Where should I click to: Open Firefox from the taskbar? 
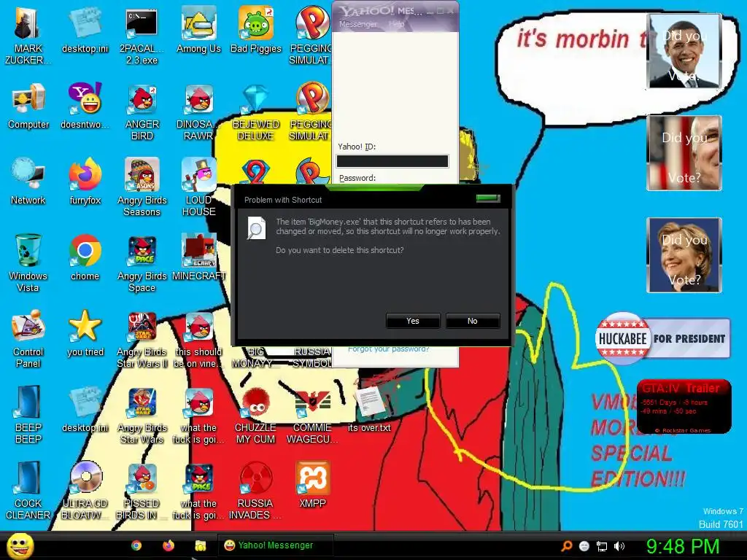169,545
